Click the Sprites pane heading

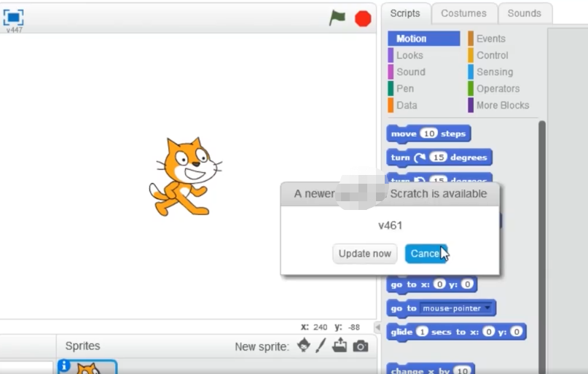click(x=82, y=346)
